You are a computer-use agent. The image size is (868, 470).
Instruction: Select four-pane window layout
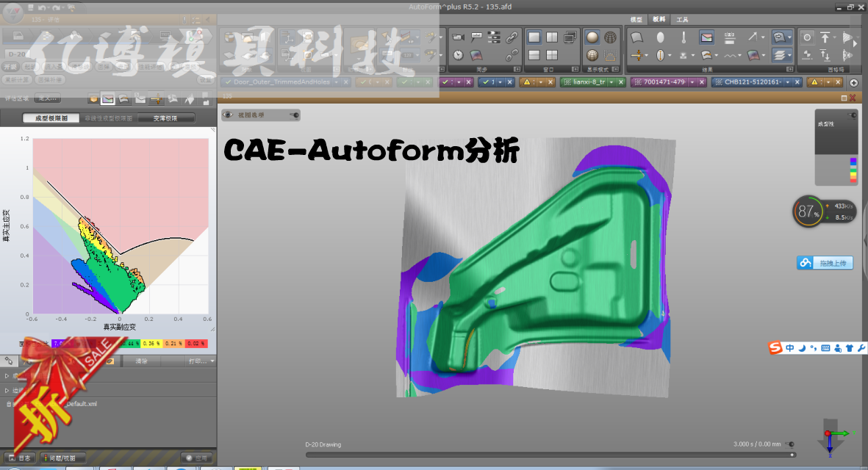coord(552,55)
